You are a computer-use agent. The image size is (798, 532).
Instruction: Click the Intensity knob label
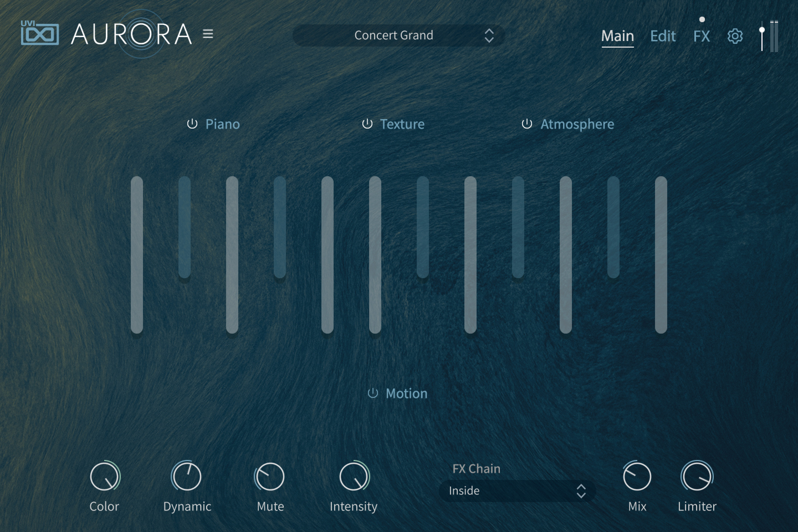click(x=354, y=507)
